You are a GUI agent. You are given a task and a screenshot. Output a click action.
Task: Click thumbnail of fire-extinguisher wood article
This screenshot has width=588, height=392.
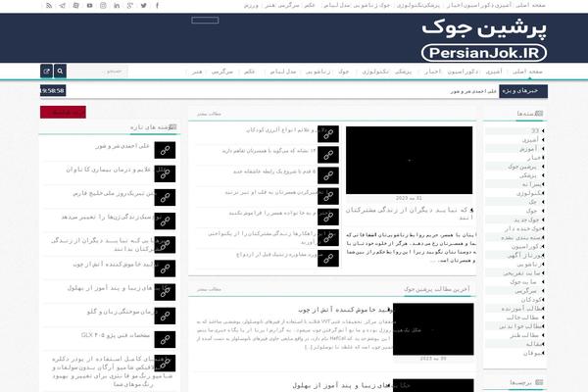point(433,329)
